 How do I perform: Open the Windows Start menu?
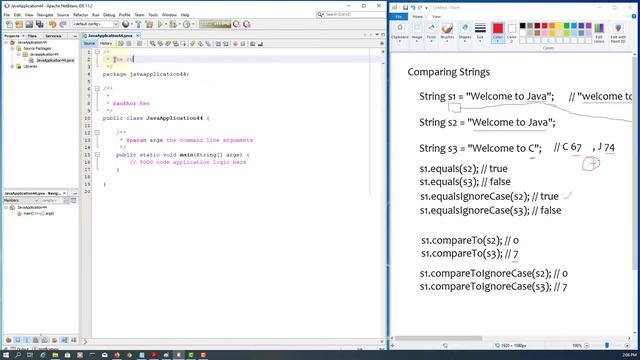click(6, 355)
